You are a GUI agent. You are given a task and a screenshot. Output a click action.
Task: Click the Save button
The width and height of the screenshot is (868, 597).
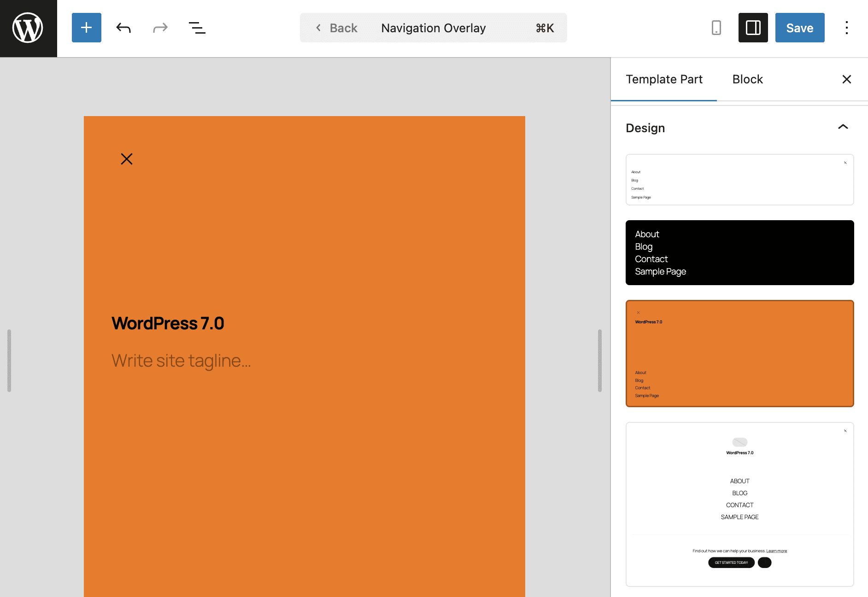click(799, 28)
